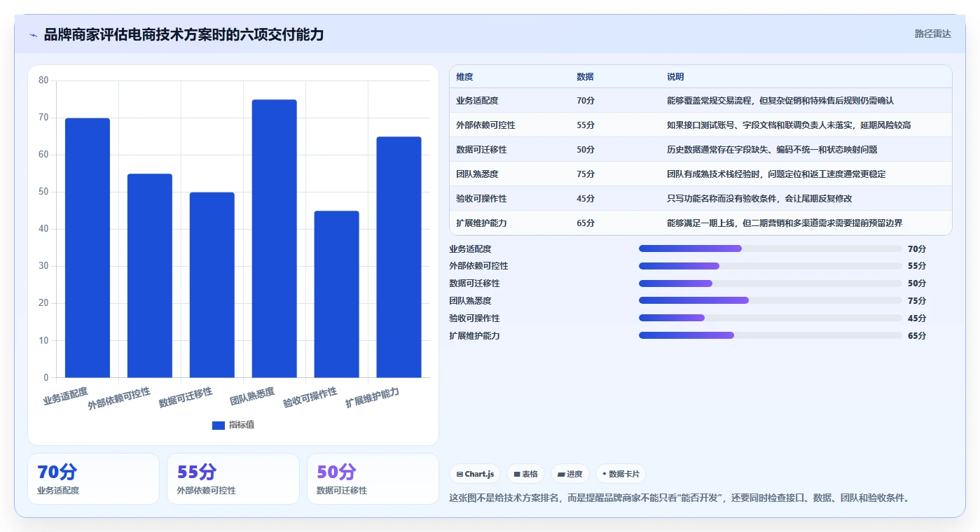Click the 业务适配度 progress bar
980x532 pixels.
coord(771,248)
